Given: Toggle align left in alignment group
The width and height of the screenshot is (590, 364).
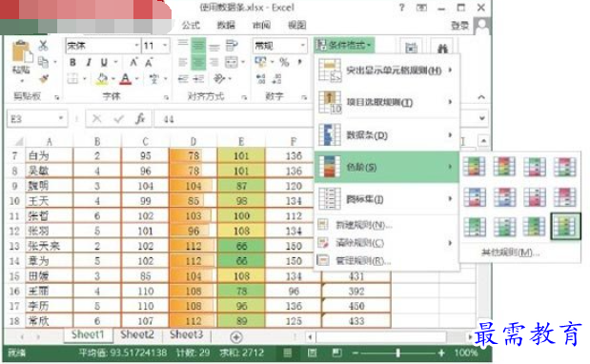Looking at the screenshot, I should coord(183,62).
